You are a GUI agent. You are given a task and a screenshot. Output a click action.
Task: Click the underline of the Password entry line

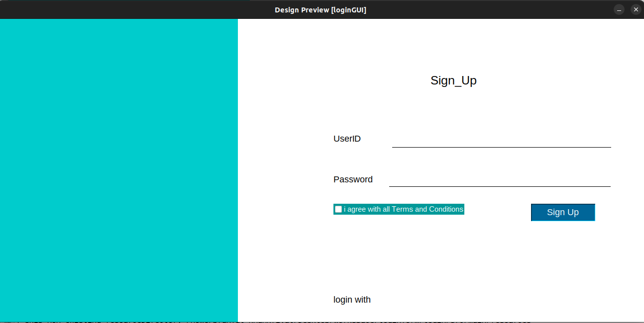[x=500, y=186]
